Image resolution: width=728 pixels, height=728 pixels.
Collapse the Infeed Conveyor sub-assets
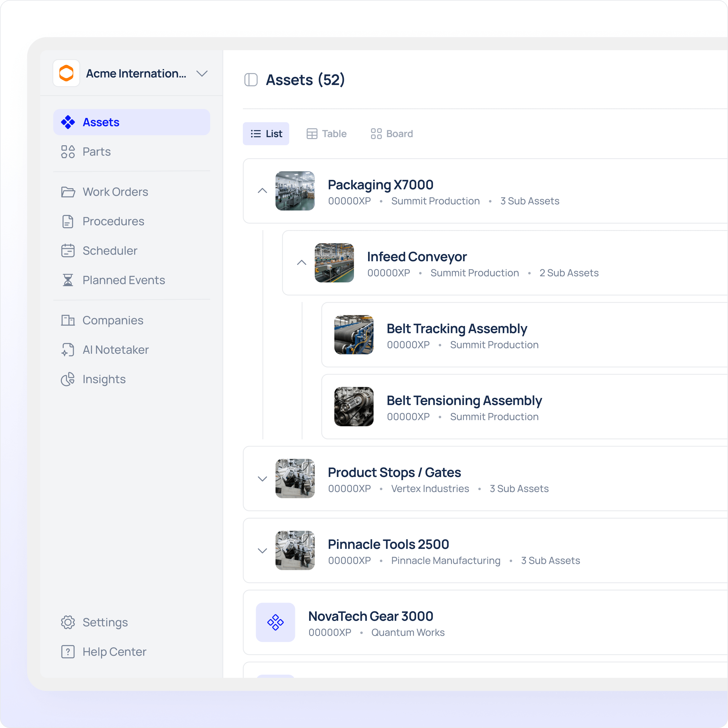tap(302, 263)
